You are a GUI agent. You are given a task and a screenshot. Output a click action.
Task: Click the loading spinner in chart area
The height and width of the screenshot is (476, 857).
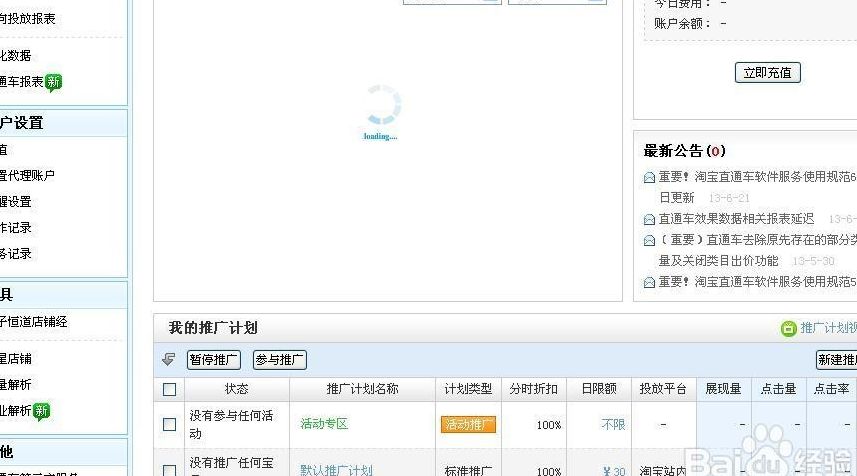(381, 105)
